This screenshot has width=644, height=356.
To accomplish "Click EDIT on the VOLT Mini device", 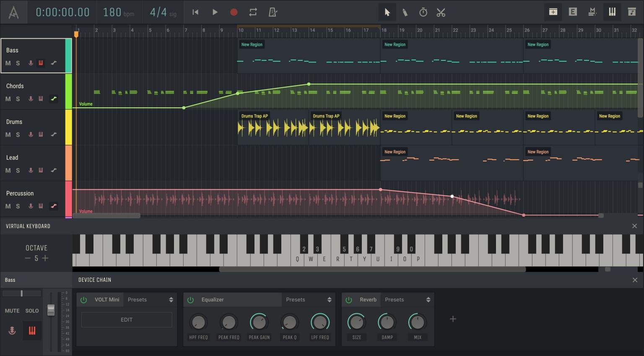I will (126, 320).
